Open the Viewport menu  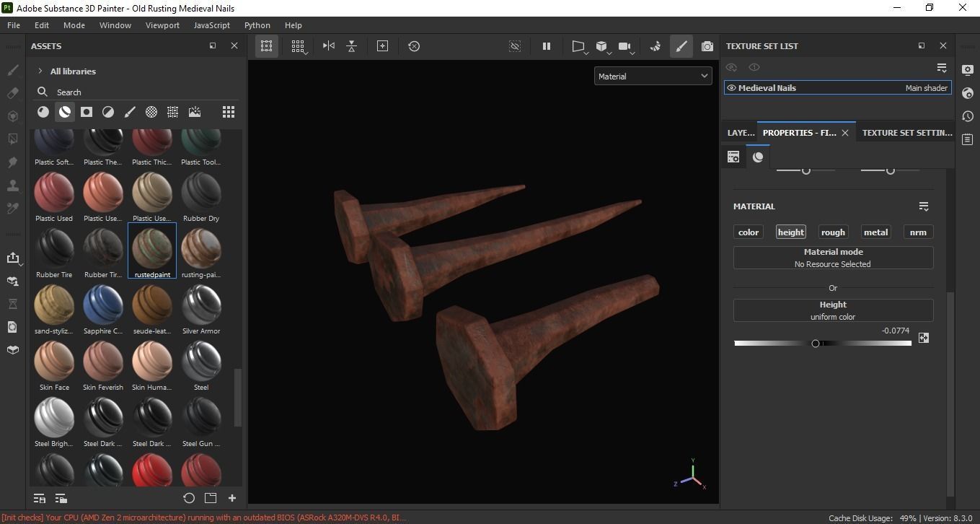click(162, 25)
